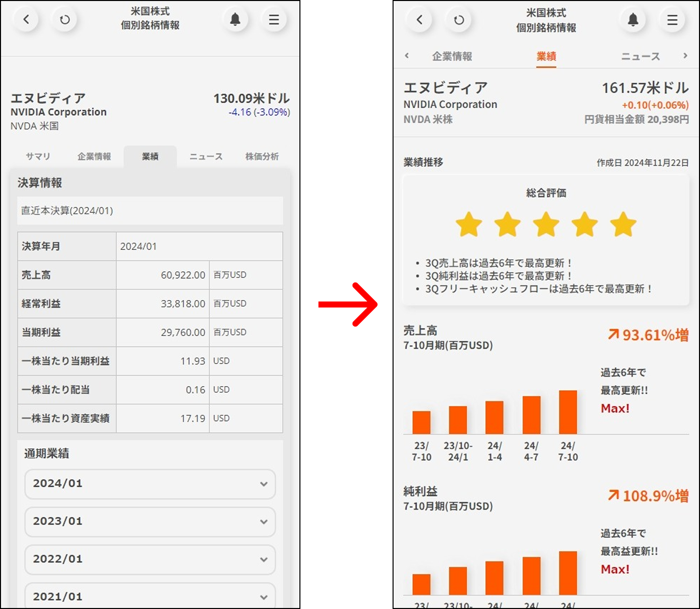Open notifications bell in right app
Viewport: 700px width, 609px height.
633,20
